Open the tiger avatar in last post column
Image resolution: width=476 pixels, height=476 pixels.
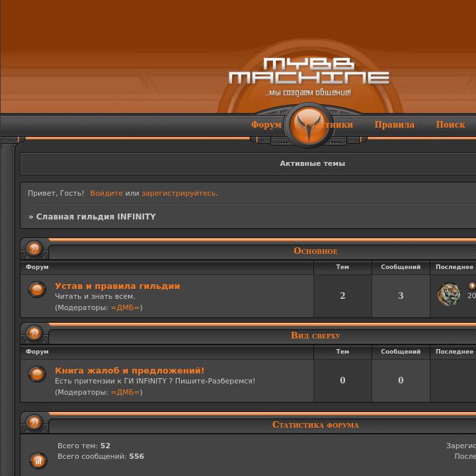[449, 294]
